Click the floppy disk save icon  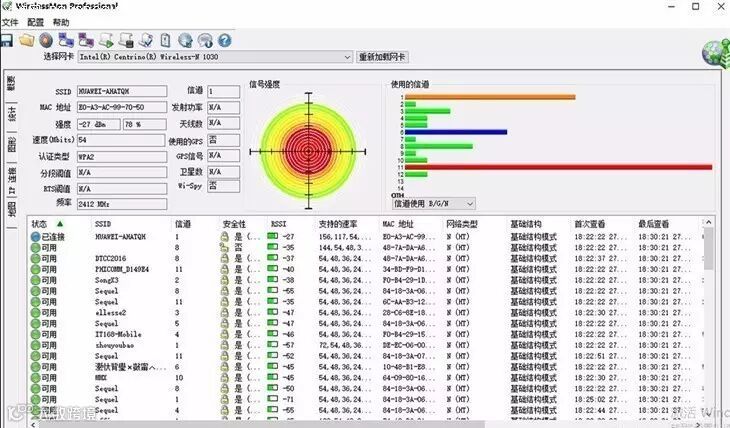click(7, 41)
